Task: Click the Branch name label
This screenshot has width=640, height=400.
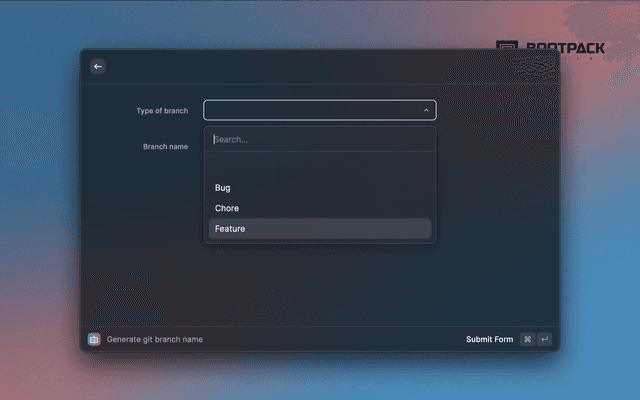Action: point(165,146)
